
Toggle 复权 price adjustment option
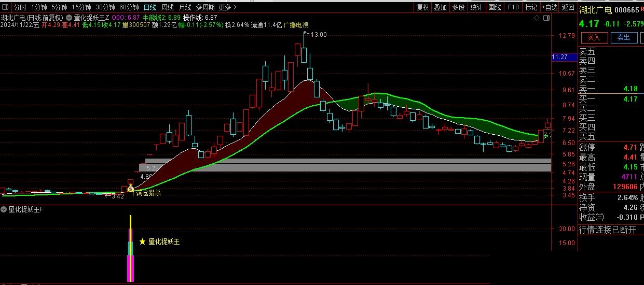[x=422, y=7]
